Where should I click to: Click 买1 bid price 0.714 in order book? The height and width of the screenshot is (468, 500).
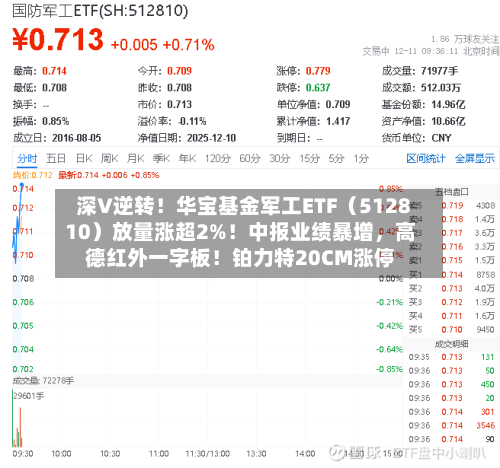coord(452,275)
